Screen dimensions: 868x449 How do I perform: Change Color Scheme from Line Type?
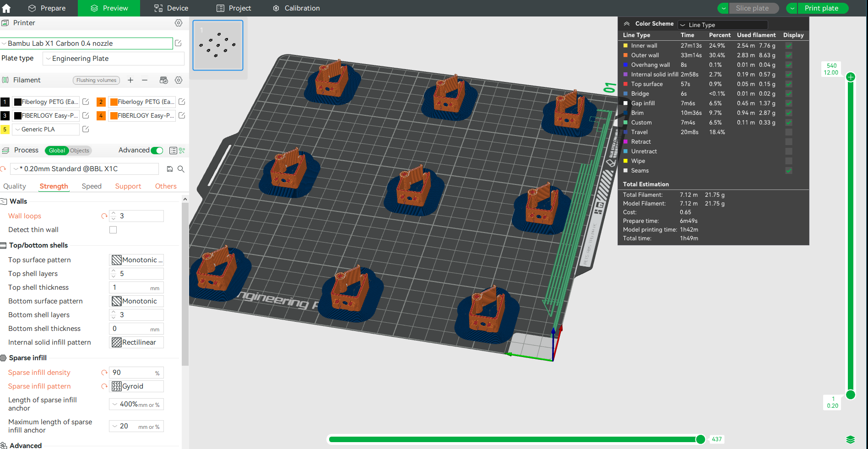[x=723, y=25]
